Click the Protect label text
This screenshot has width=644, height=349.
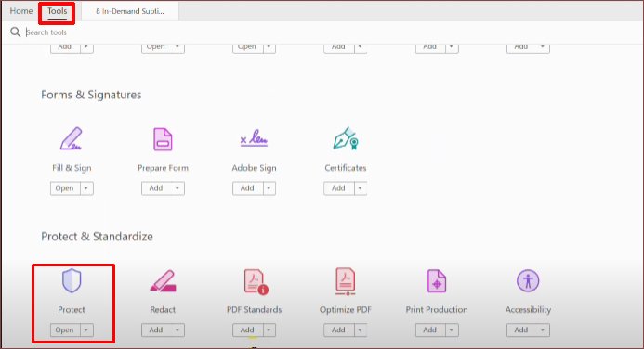[72, 310]
